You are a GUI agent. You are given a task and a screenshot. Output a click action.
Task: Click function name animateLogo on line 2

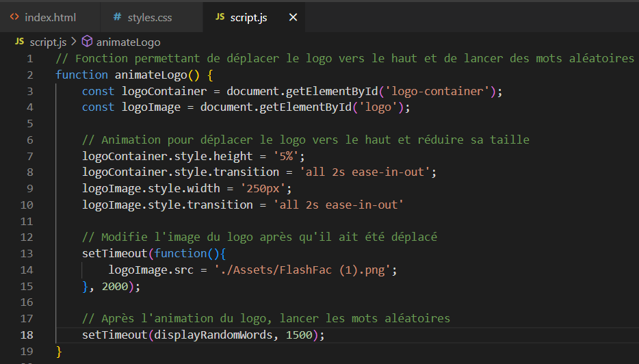tap(151, 75)
